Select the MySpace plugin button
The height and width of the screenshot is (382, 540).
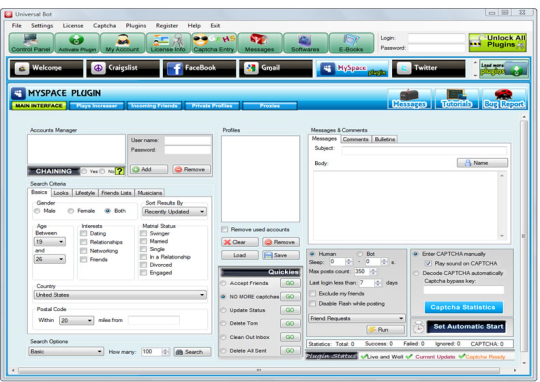pyautogui.click(x=352, y=68)
